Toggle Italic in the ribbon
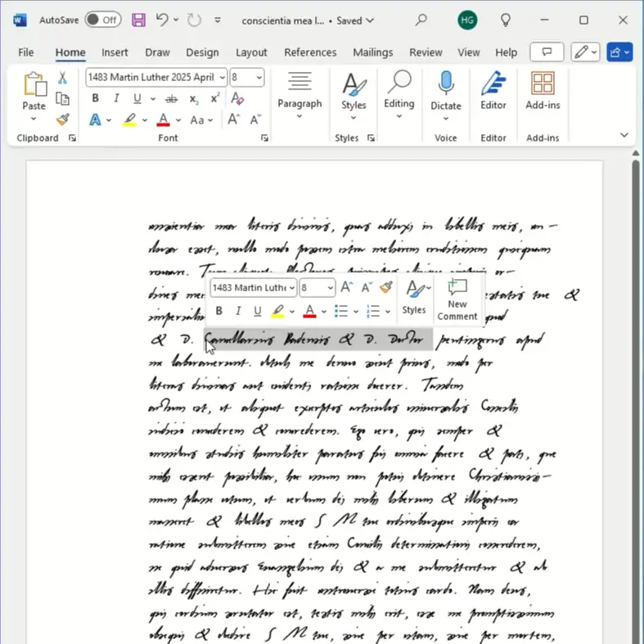The width and height of the screenshot is (644, 644). (117, 98)
